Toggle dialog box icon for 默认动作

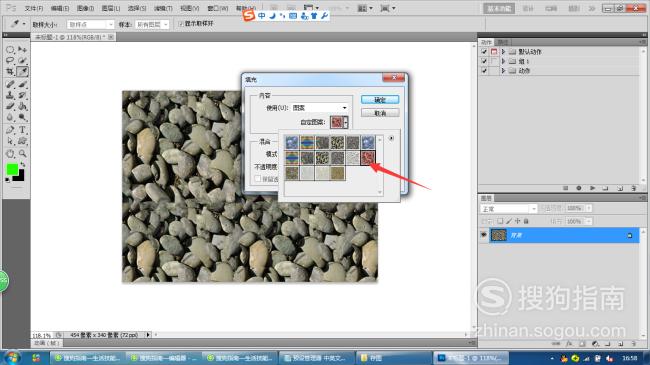494,52
